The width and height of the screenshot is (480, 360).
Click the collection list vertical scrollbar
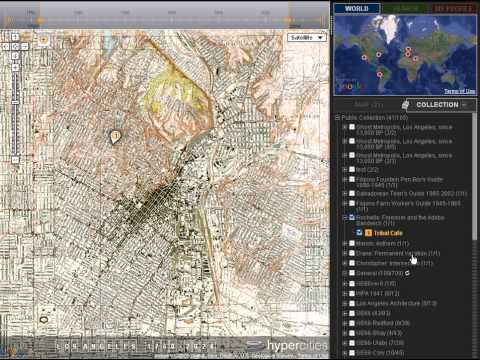click(475, 177)
